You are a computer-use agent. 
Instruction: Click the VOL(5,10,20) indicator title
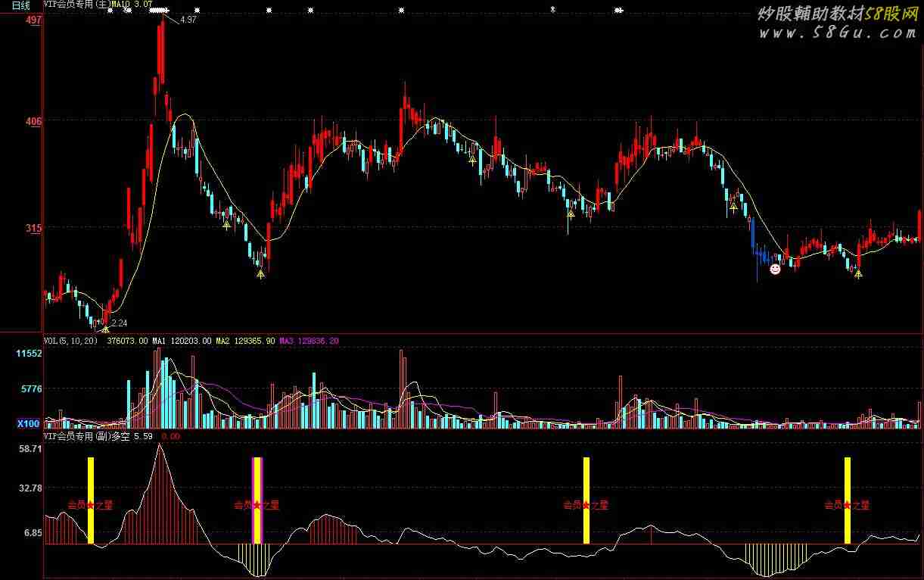[71, 341]
